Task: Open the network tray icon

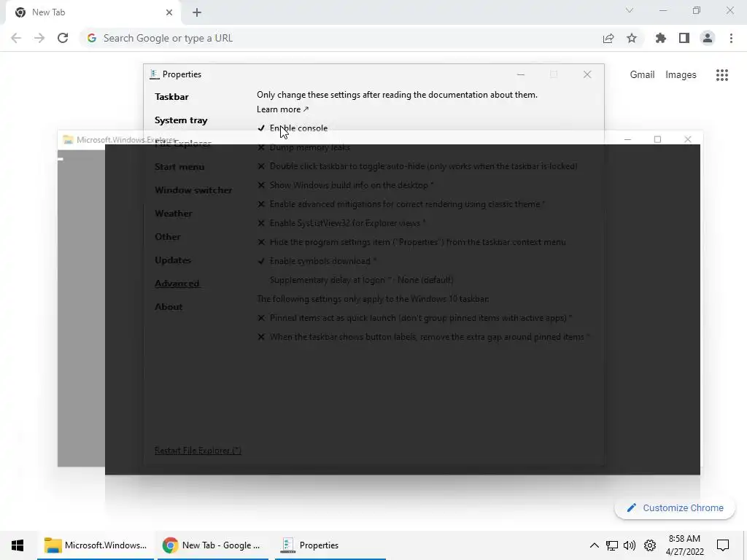Action: 612,545
